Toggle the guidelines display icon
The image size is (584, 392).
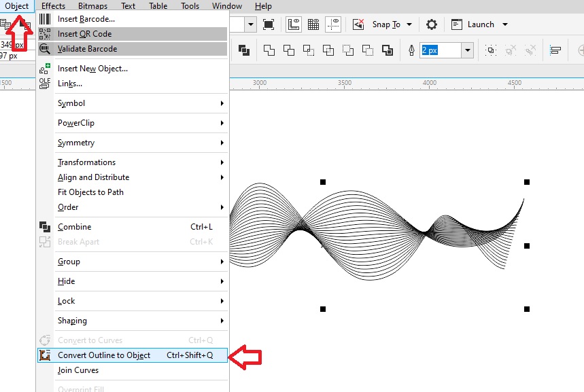(332, 24)
